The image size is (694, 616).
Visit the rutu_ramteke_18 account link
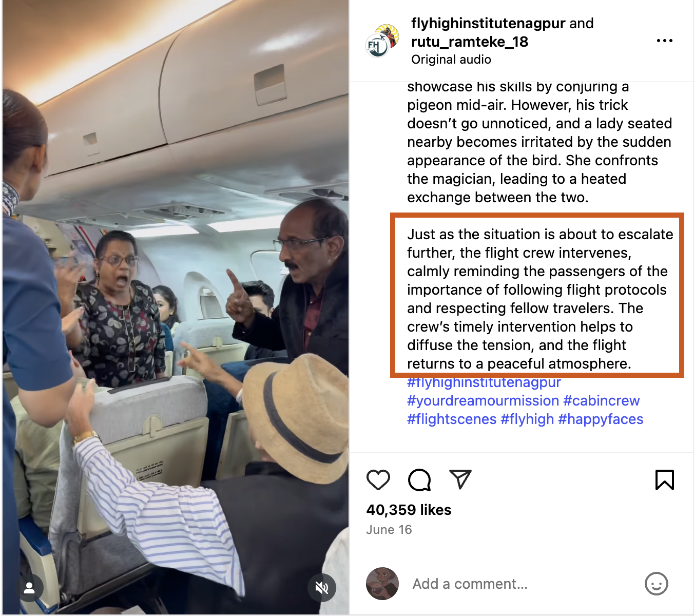click(x=470, y=42)
